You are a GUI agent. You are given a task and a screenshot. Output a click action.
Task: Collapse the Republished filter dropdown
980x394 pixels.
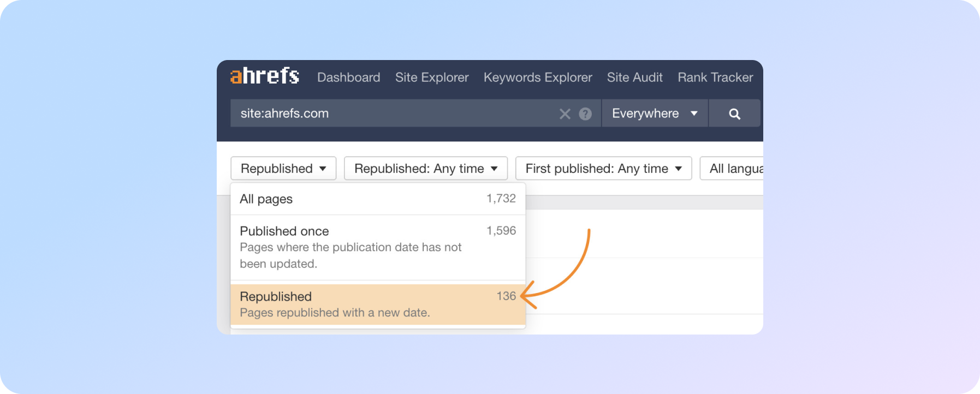(x=283, y=168)
